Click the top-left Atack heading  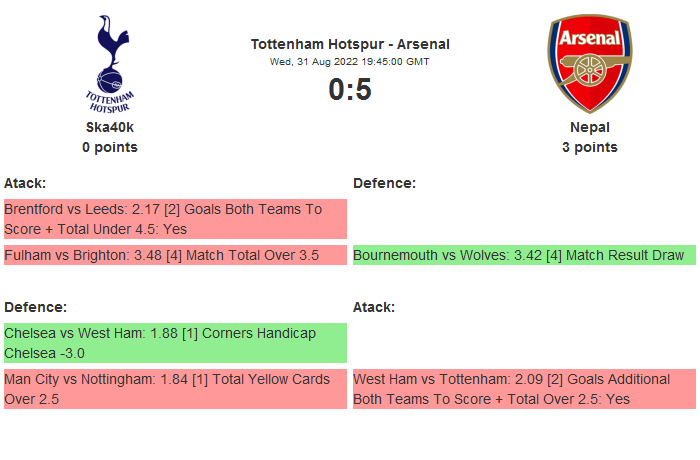click(x=25, y=183)
